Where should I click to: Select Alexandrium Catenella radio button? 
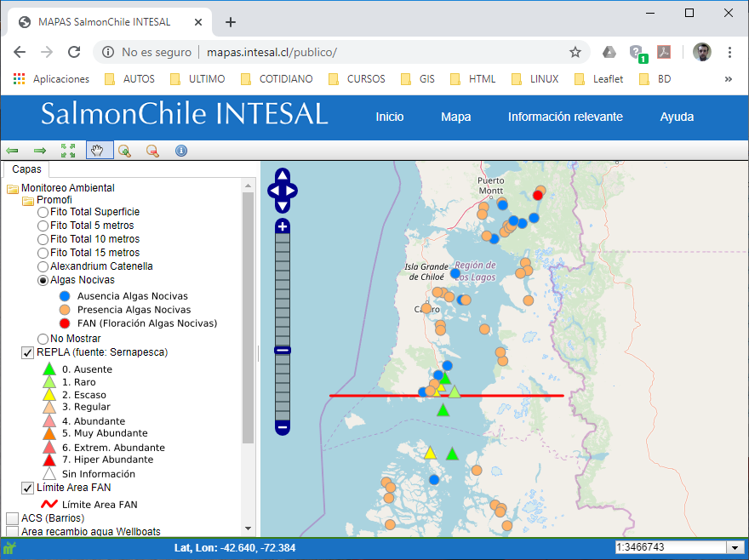click(x=43, y=266)
